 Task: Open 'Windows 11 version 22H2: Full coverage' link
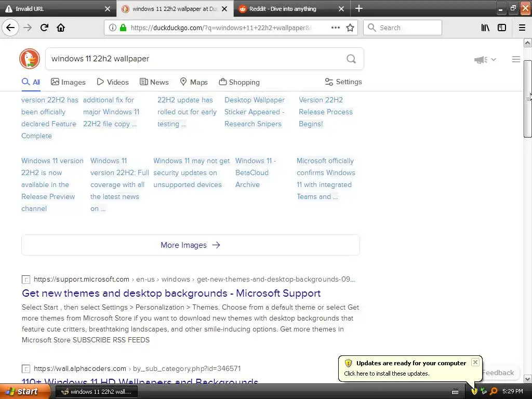pyautogui.click(x=119, y=184)
